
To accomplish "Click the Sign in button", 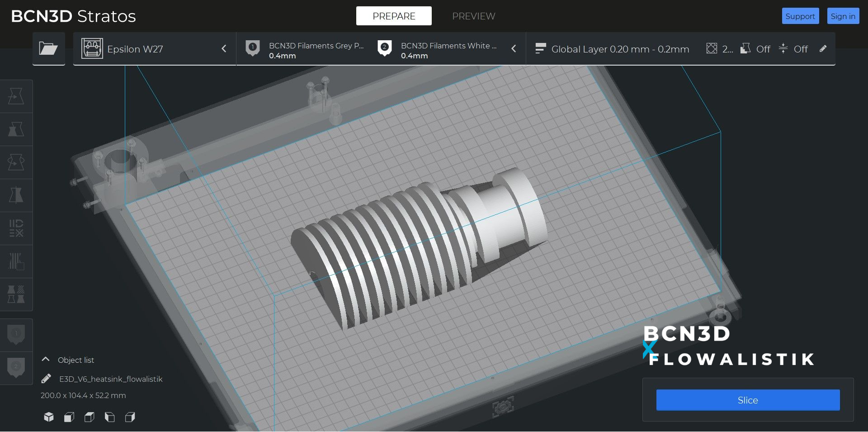I will pyautogui.click(x=843, y=16).
